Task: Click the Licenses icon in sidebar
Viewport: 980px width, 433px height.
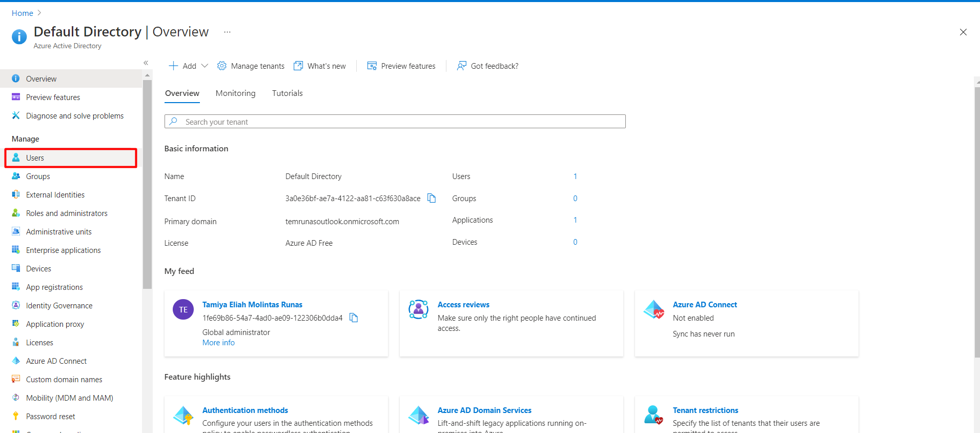Action: pyautogui.click(x=16, y=342)
